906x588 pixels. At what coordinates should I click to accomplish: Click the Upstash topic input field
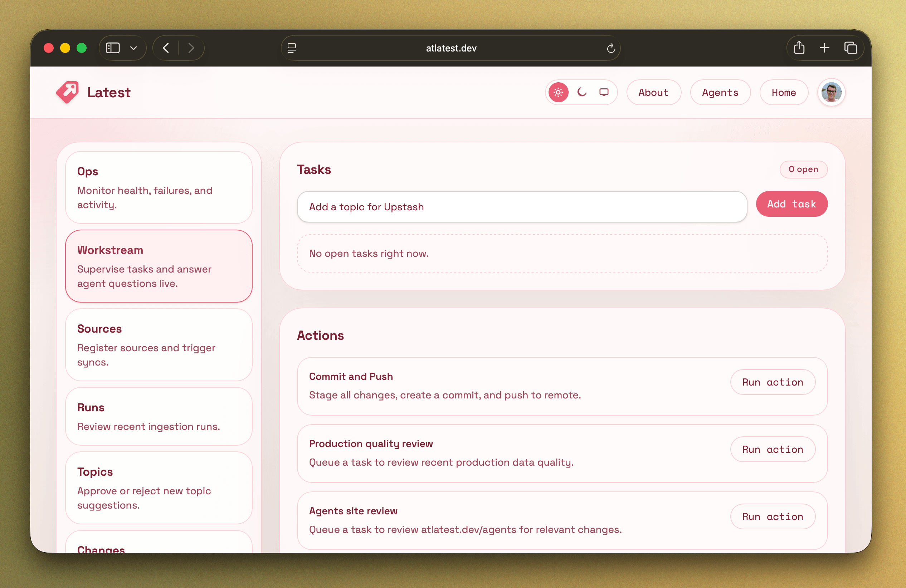click(x=521, y=207)
